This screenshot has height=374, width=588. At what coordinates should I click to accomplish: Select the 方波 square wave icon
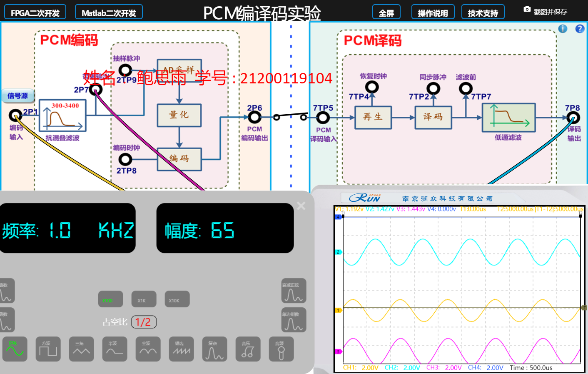coord(48,349)
